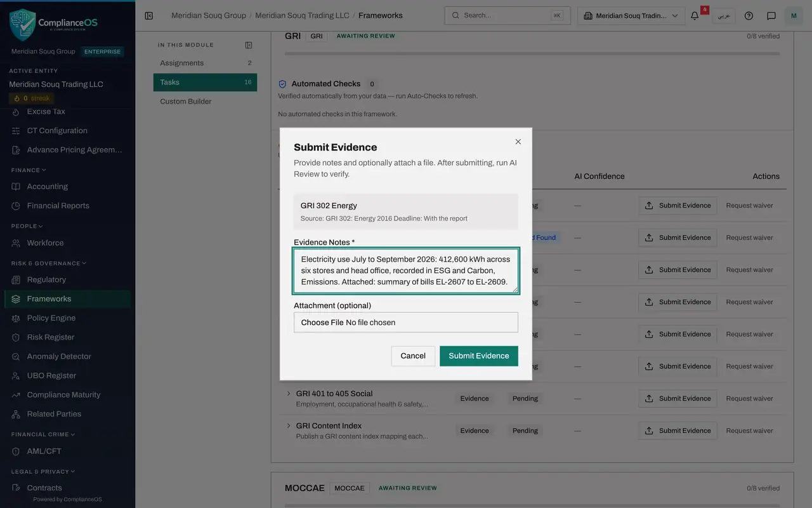Select the Assignments module tab

click(205, 63)
